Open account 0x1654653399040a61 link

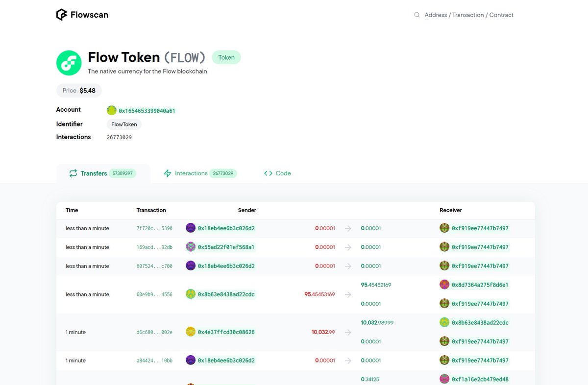[147, 111]
